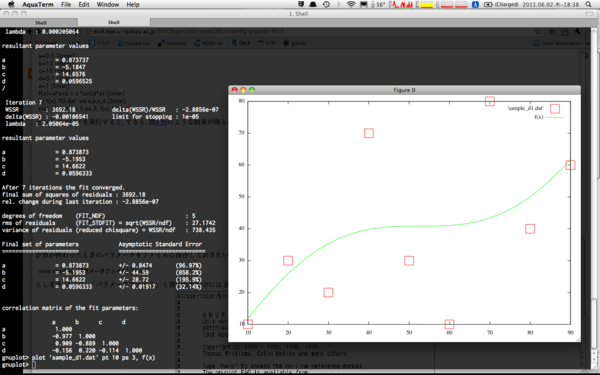Click the toolbar pill button of Shell window
The height and width of the screenshot is (375, 600).
click(x=589, y=14)
